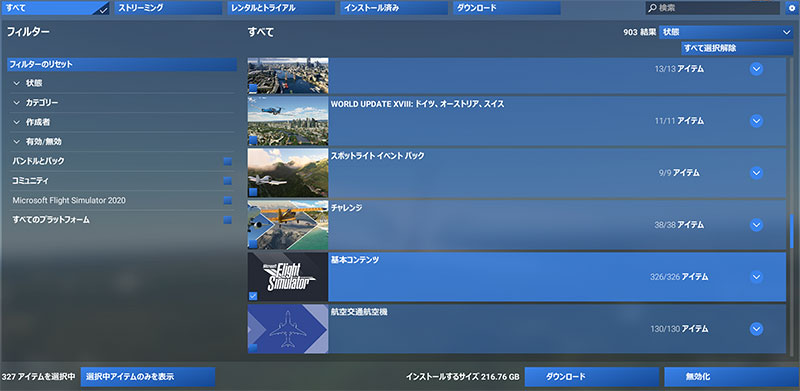This screenshot has height=391, width=800.
Task: Click インストールするサイズ 216.76 GB text
Action: coord(463,377)
